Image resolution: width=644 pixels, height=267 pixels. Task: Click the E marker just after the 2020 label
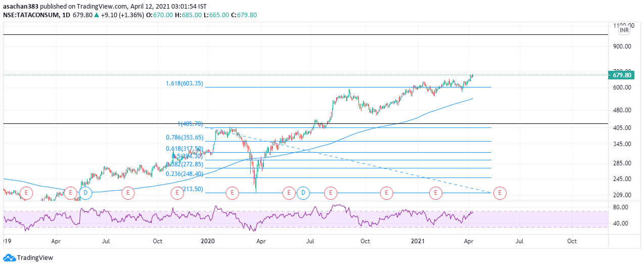point(232,193)
